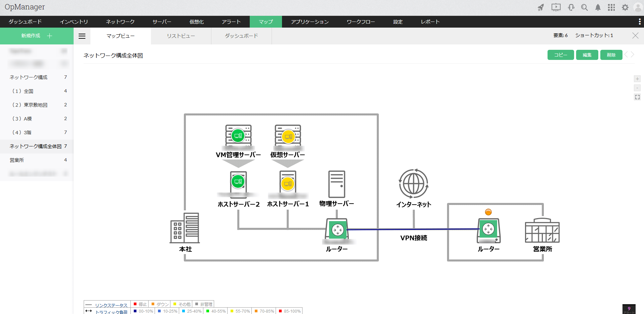Open the アラート menu item

231,22
